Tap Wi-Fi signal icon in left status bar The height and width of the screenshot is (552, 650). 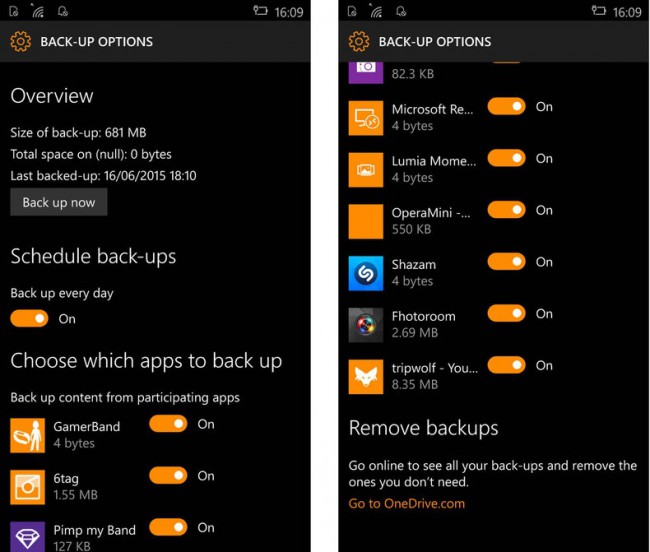pos(38,11)
